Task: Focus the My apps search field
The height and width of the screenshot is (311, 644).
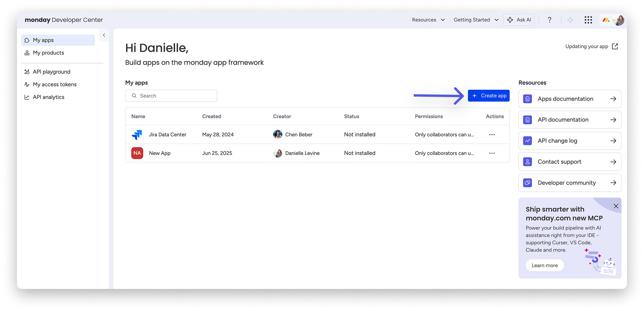Action: pos(171,96)
